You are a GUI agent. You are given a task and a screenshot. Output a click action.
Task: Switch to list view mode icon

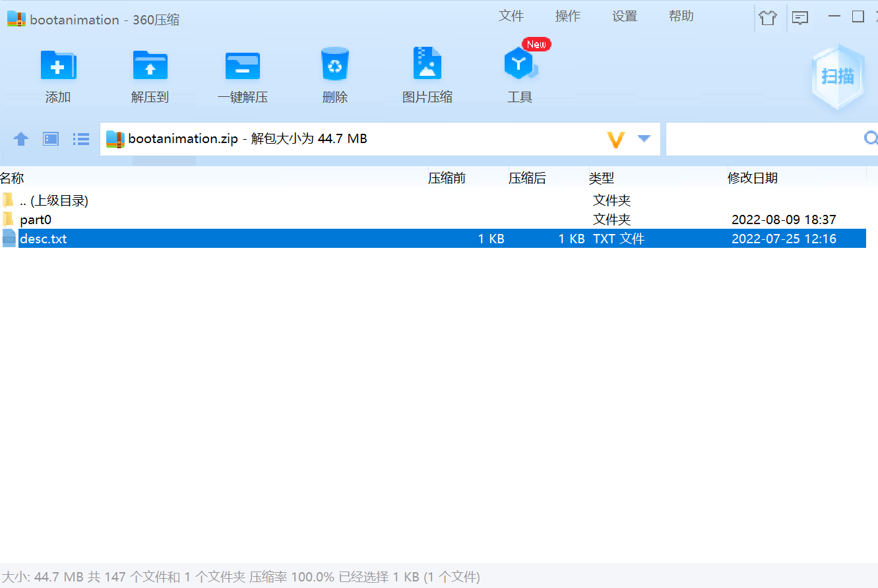(81, 139)
